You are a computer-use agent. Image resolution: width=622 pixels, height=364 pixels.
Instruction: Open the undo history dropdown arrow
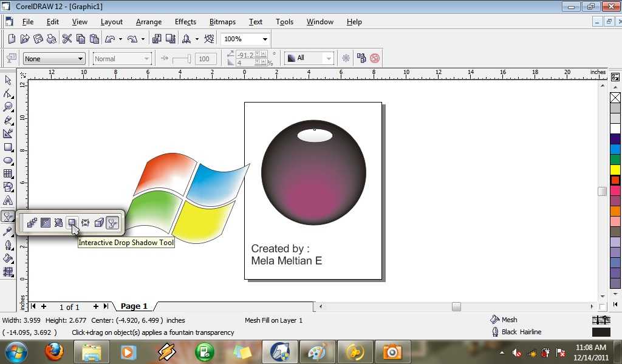[x=120, y=39]
